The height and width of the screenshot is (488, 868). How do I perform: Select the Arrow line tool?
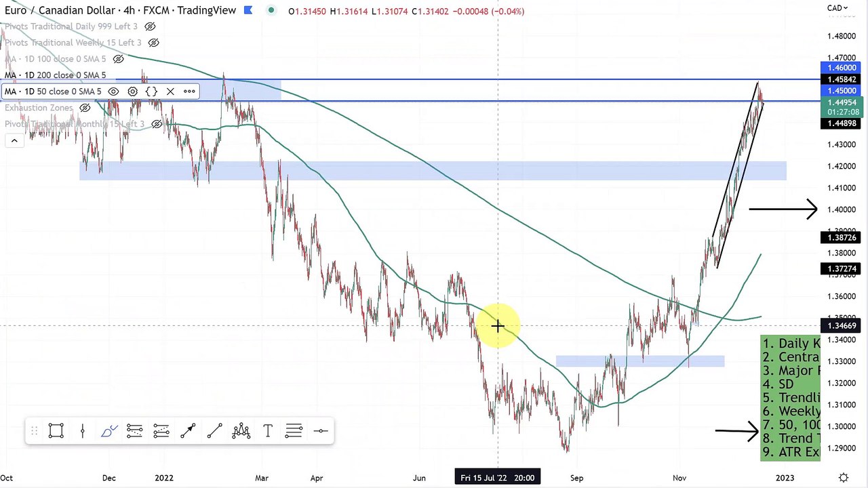coord(188,431)
